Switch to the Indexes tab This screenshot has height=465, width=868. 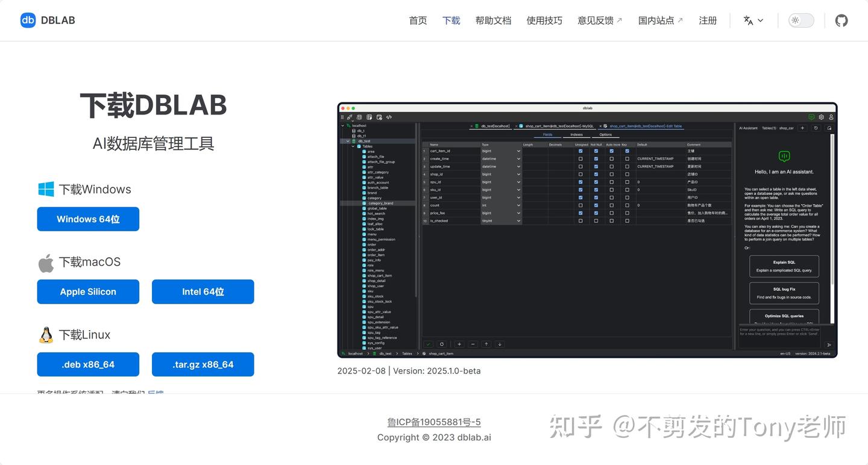pos(576,134)
